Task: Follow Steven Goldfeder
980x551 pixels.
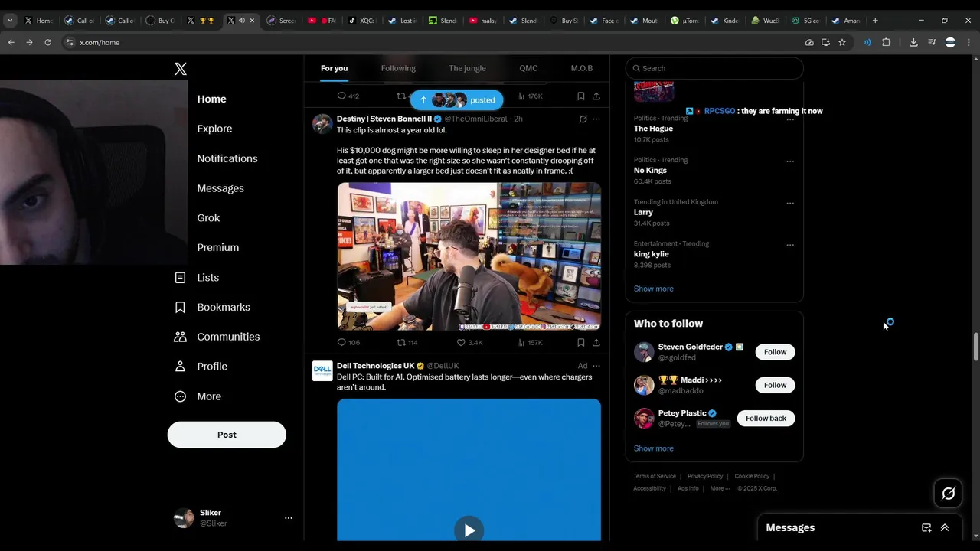Action: (x=775, y=352)
